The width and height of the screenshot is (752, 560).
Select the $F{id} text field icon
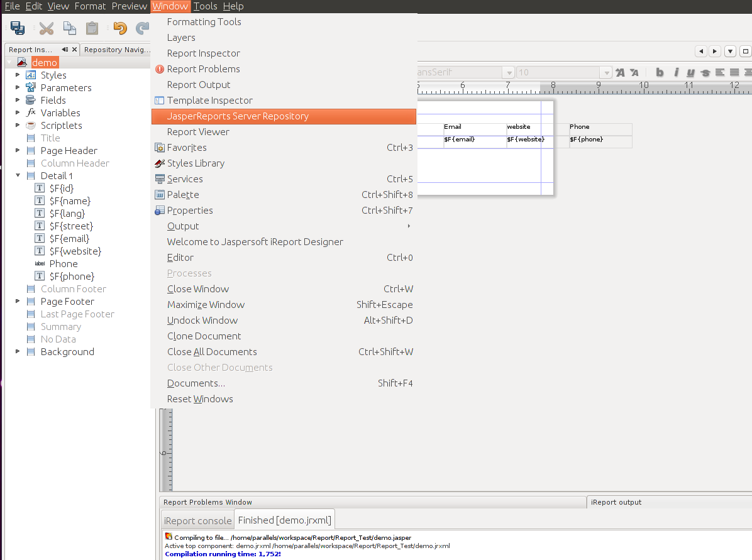click(x=40, y=188)
